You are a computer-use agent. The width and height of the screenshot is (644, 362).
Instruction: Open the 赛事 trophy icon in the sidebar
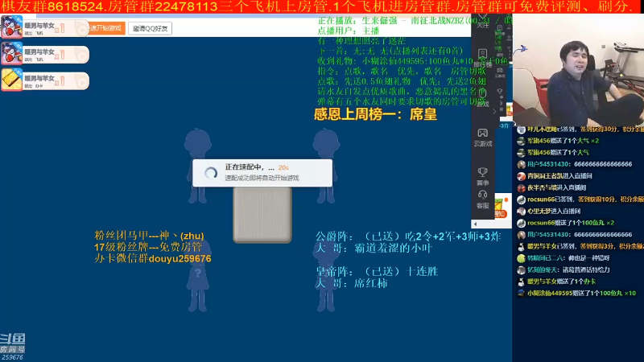pyautogui.click(x=482, y=176)
